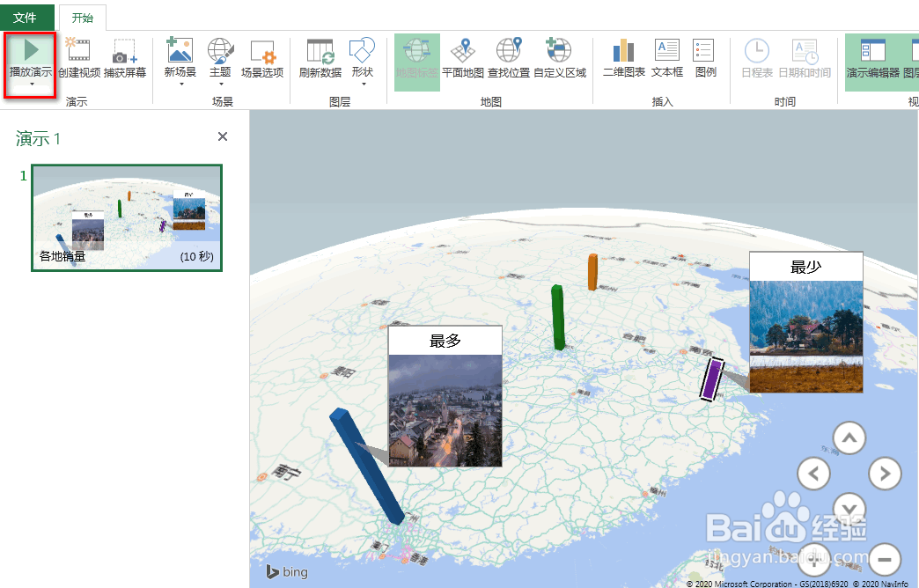Click Custom Regions (自定义区域) icon
Screen dimensions: 919x588
pos(559,50)
